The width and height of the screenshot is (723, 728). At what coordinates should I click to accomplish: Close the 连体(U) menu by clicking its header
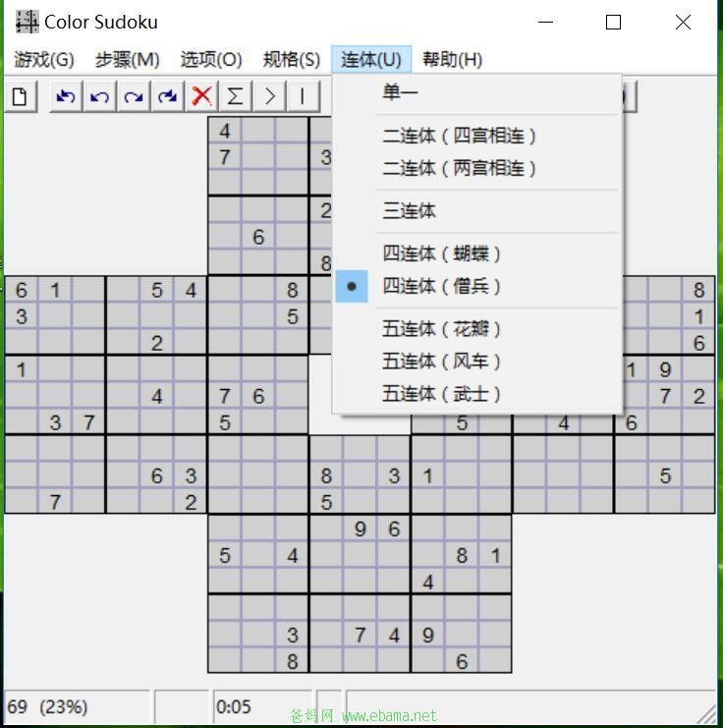[371, 59]
